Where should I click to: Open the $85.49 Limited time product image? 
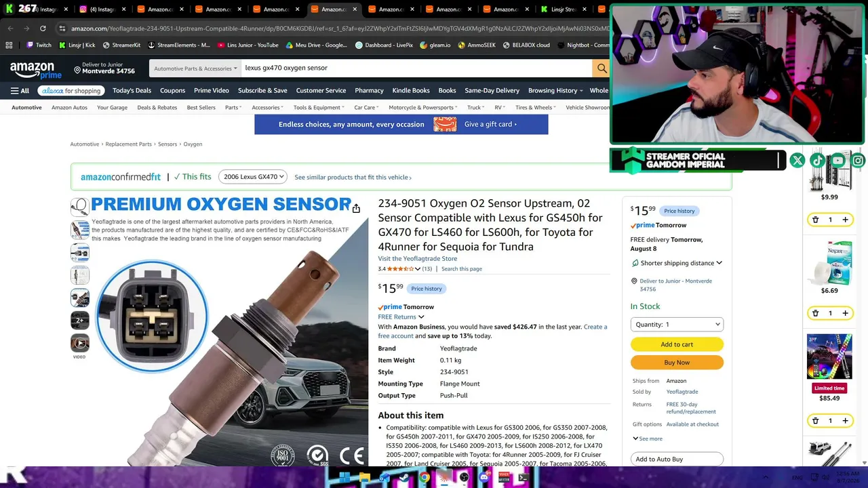830,358
